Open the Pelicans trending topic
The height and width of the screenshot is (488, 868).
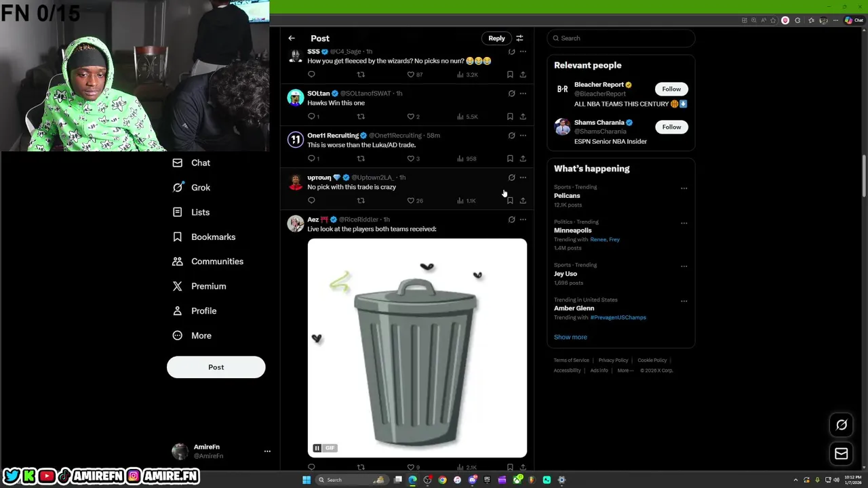[x=567, y=196]
